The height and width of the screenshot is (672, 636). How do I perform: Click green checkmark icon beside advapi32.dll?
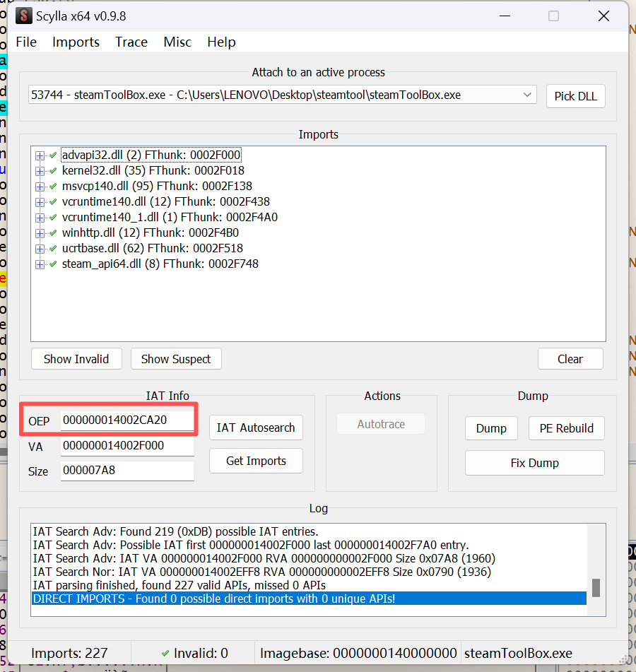(x=53, y=155)
